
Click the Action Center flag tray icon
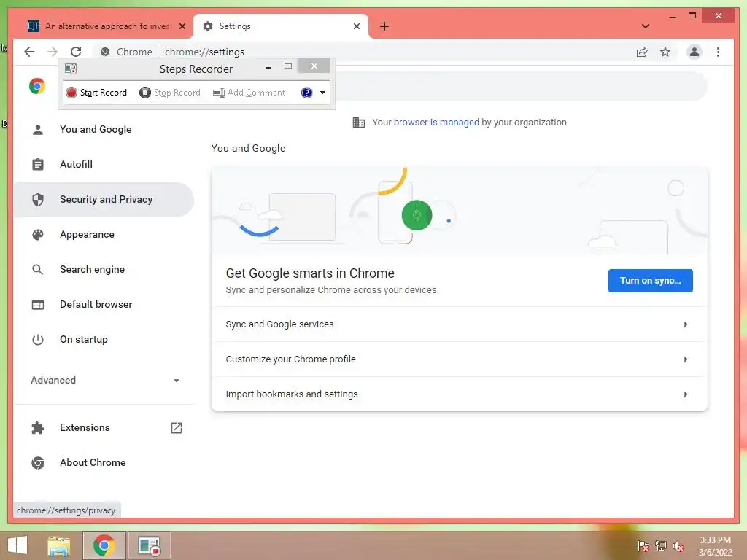643,545
